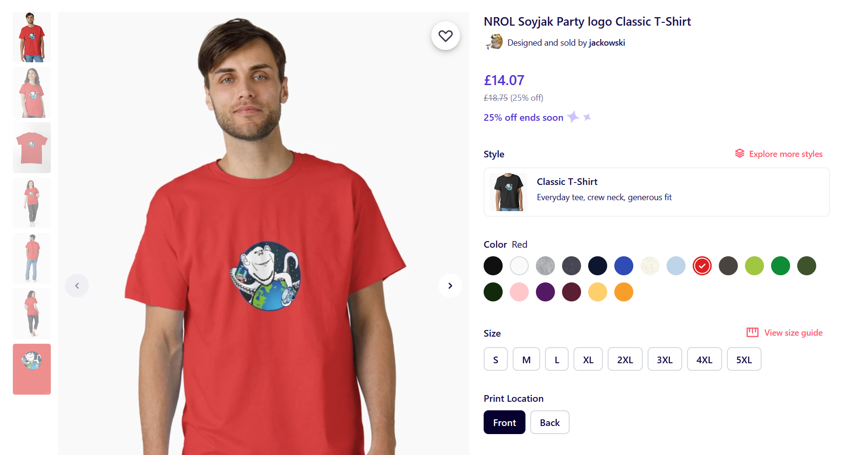The height and width of the screenshot is (455, 868).
Task: Open the Classic T-Shirt style selector
Action: (656, 192)
